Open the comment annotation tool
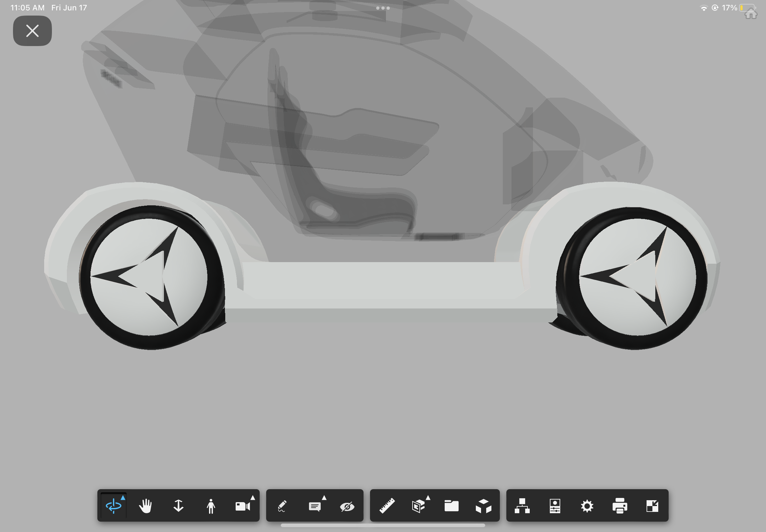Viewport: 766px width, 532px height. tap(315, 506)
